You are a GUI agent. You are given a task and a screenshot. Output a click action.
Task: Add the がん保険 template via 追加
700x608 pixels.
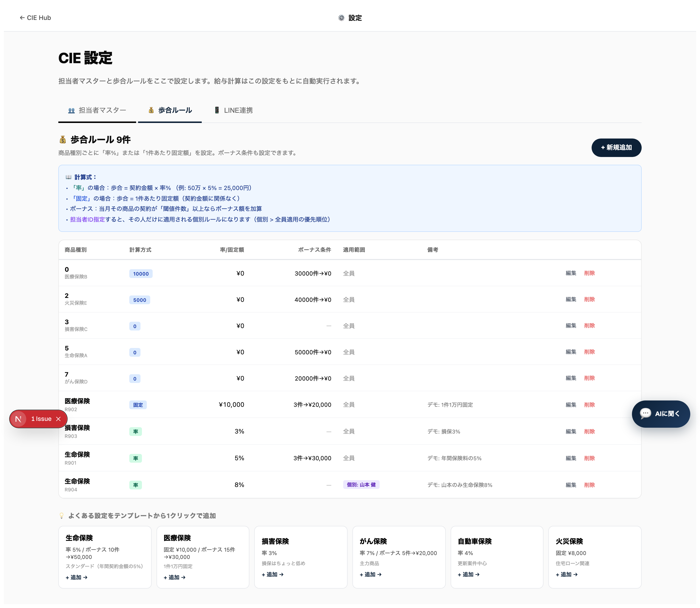(370, 574)
